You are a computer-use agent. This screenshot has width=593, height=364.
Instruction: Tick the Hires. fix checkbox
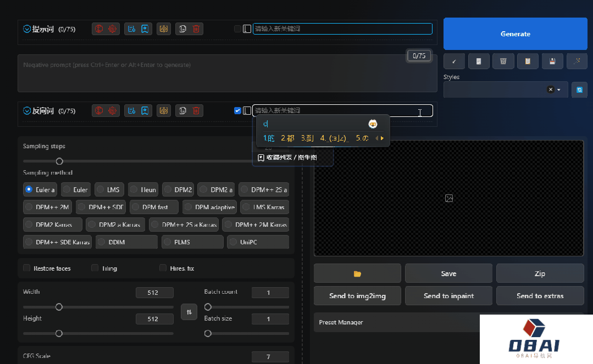click(163, 268)
